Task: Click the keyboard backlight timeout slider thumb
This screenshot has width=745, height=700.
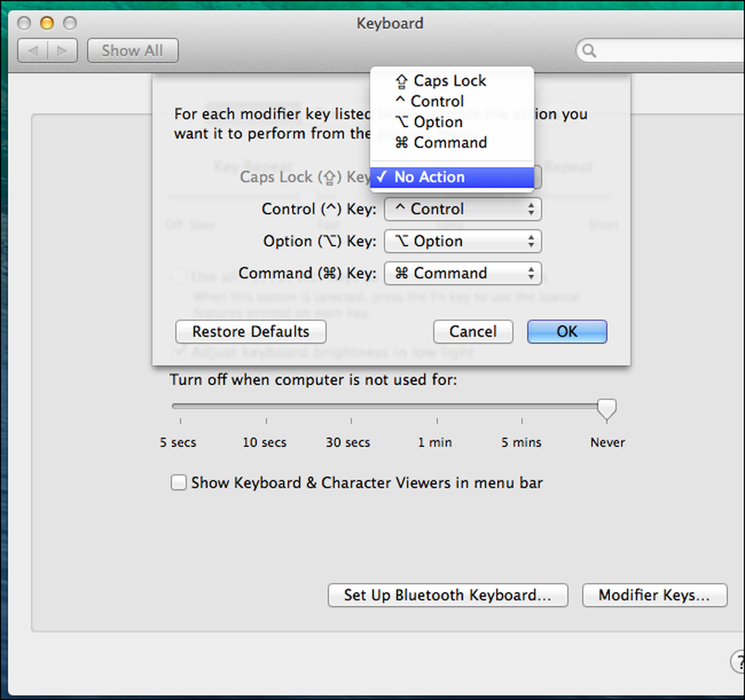Action: (606, 410)
